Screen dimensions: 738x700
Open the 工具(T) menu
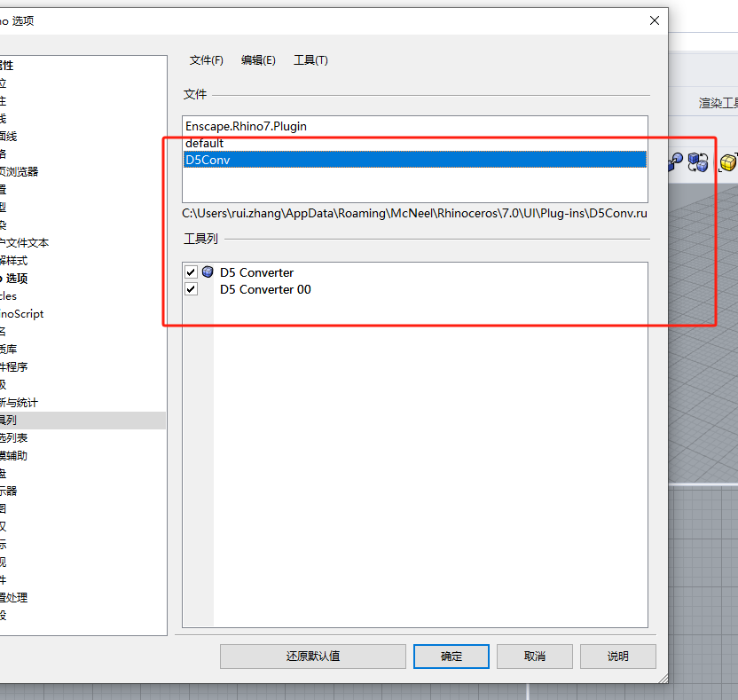point(310,60)
